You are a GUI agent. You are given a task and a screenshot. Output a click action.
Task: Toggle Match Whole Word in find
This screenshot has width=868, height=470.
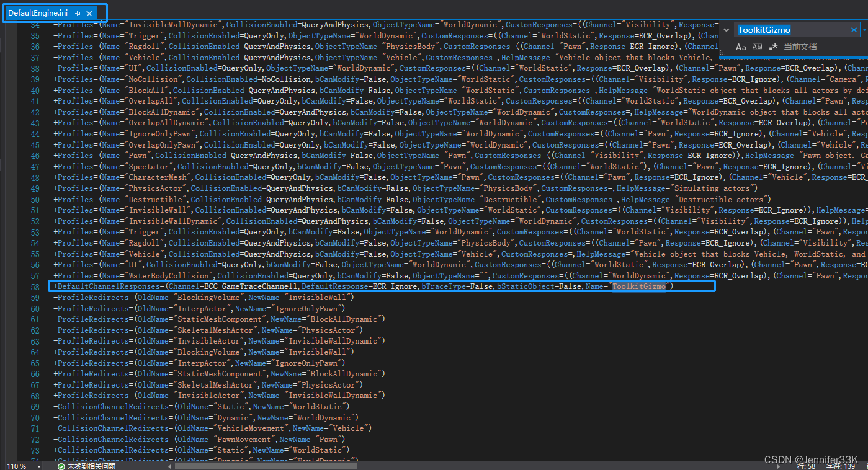pos(757,47)
